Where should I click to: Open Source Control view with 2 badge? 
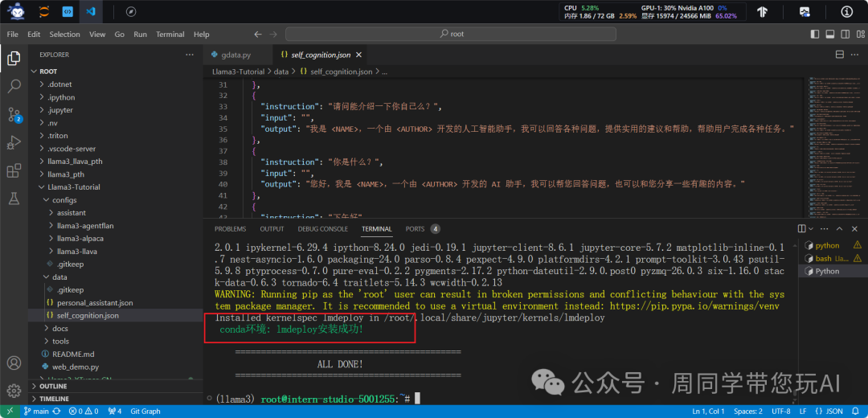pos(14,115)
